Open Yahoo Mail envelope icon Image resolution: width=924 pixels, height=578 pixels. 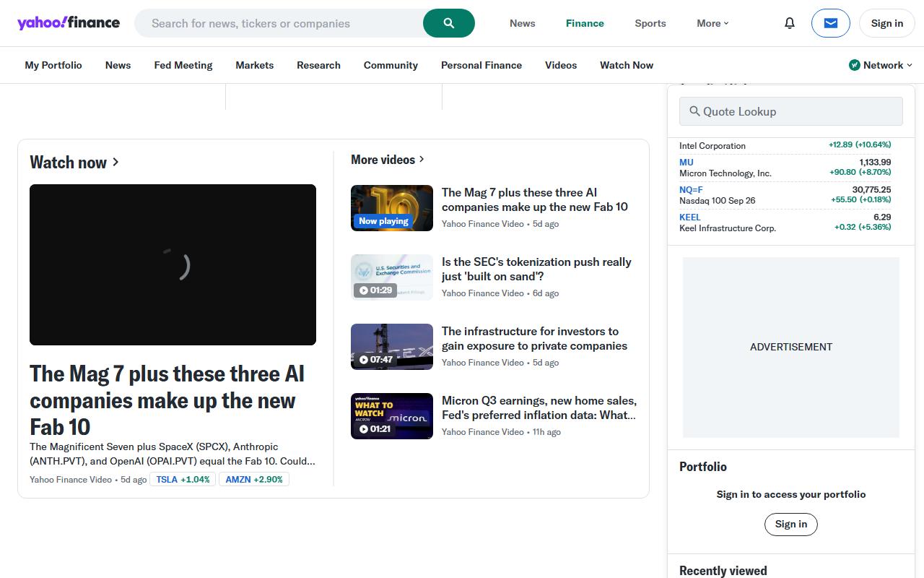tap(831, 23)
